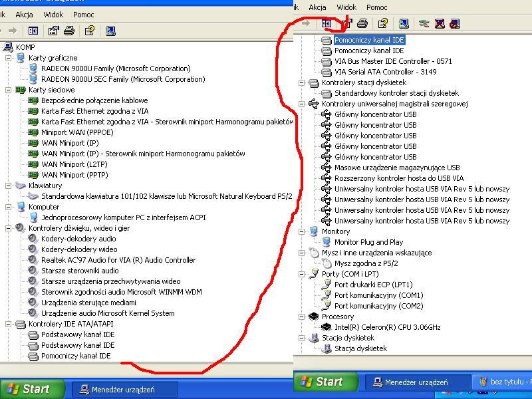Click the Update driver toolbar icon
Screen dimensions: 532x399
(x=424, y=23)
